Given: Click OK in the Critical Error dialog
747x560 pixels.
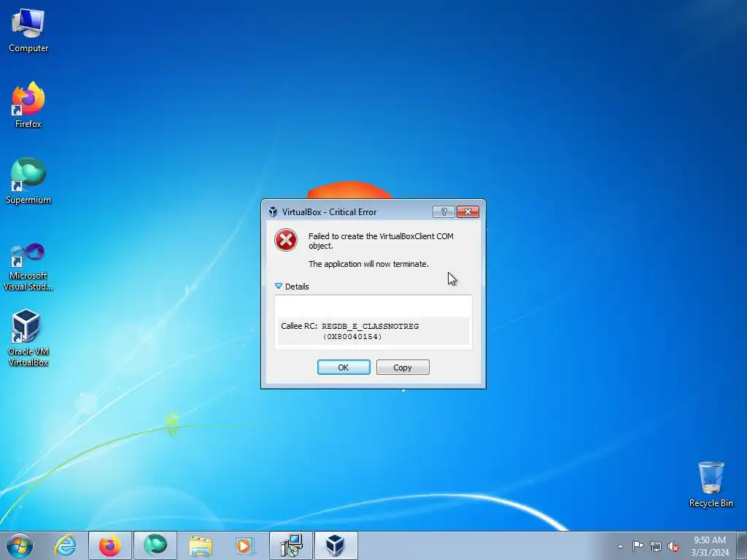Looking at the screenshot, I should point(344,367).
